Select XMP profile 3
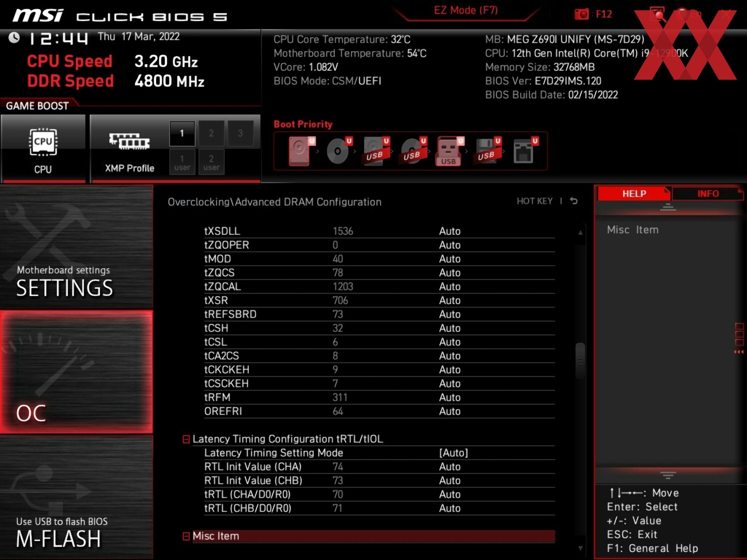Image resolution: width=747 pixels, height=560 pixels. pos(240,133)
